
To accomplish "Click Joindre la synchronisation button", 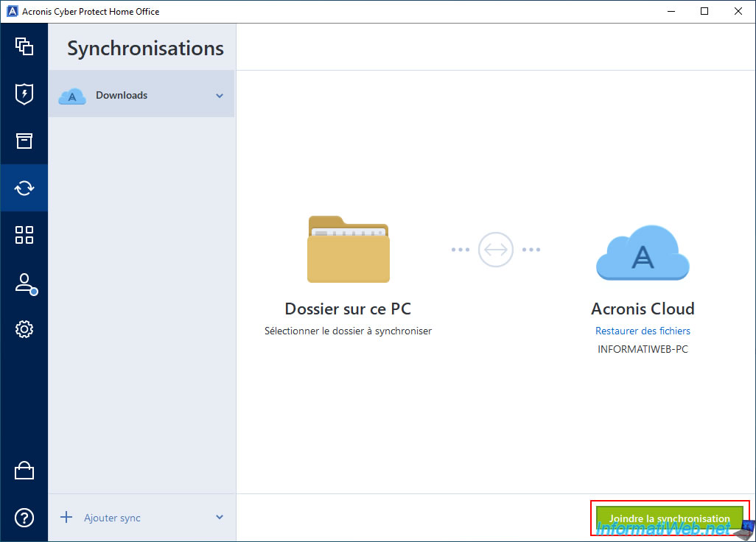I will pyautogui.click(x=669, y=518).
